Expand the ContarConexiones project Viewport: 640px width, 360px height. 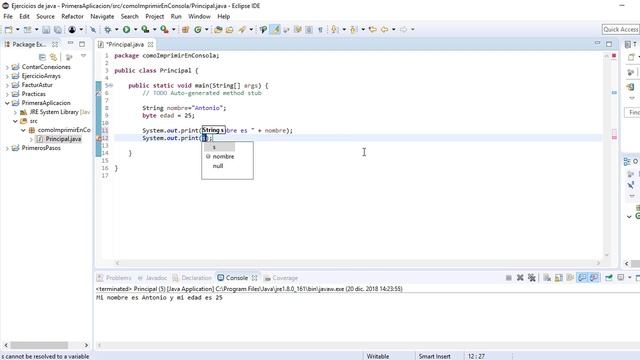point(7,67)
